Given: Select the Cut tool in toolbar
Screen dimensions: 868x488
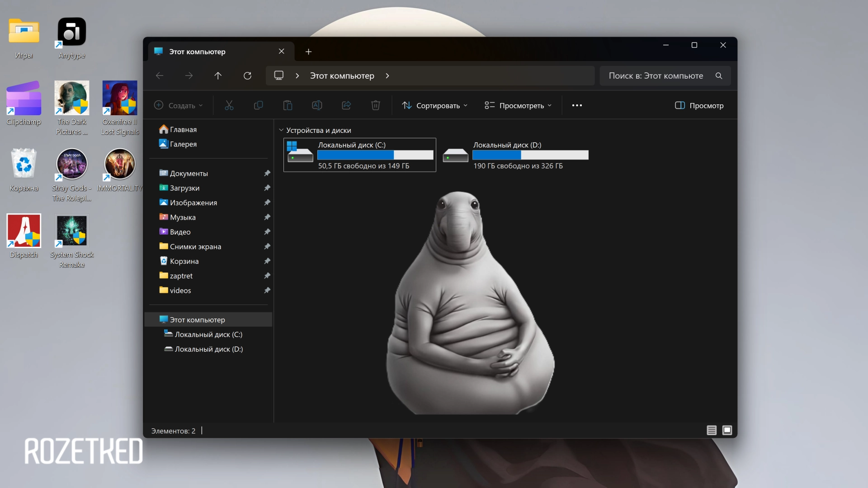Looking at the screenshot, I should tap(229, 105).
